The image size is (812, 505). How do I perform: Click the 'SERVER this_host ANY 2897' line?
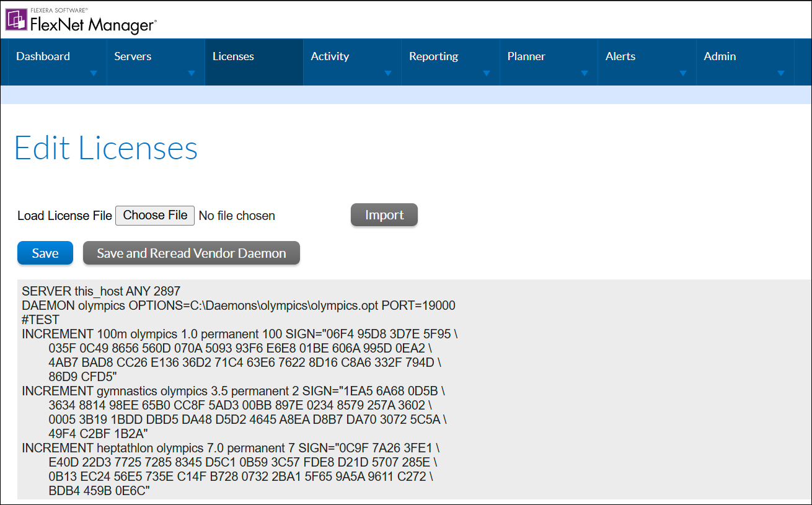[101, 291]
